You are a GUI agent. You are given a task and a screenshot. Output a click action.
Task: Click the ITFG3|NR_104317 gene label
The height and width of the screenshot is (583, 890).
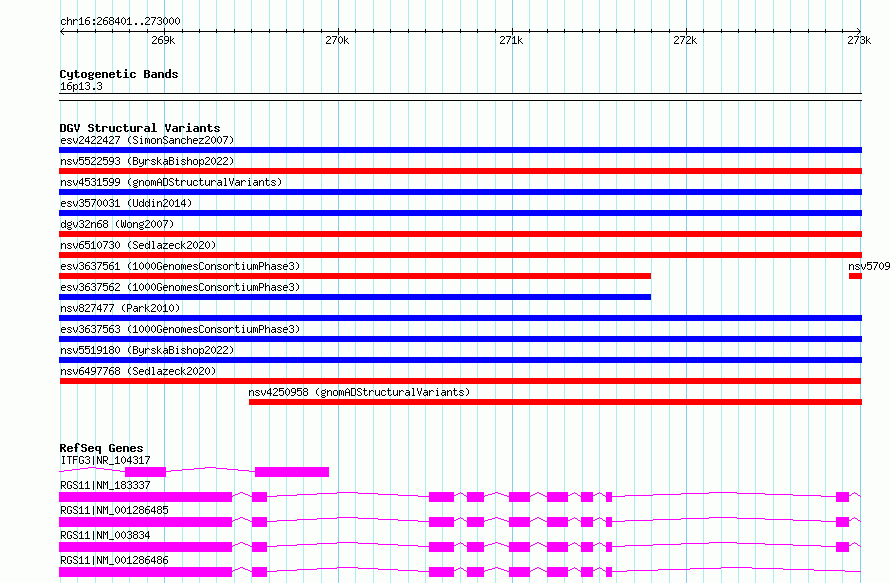click(105, 460)
